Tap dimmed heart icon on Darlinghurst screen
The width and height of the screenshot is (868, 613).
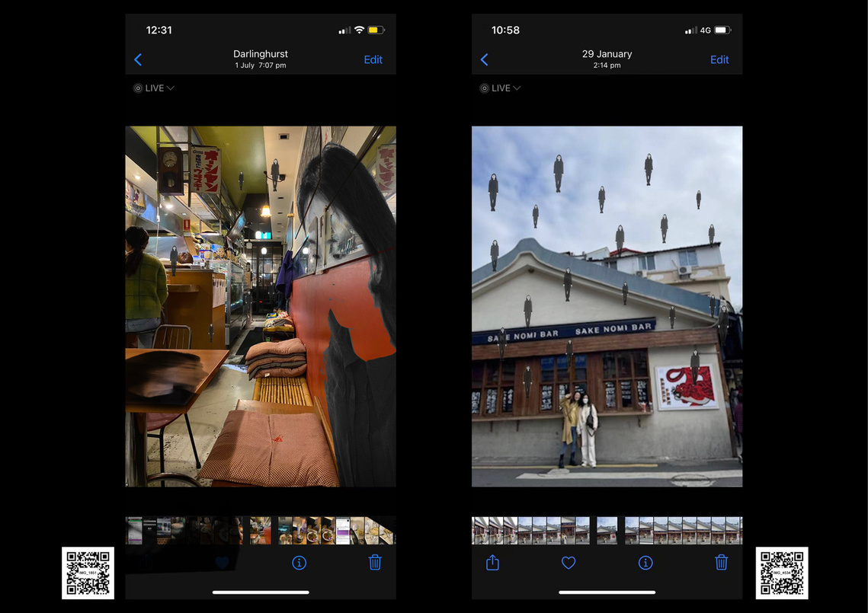pos(222,563)
